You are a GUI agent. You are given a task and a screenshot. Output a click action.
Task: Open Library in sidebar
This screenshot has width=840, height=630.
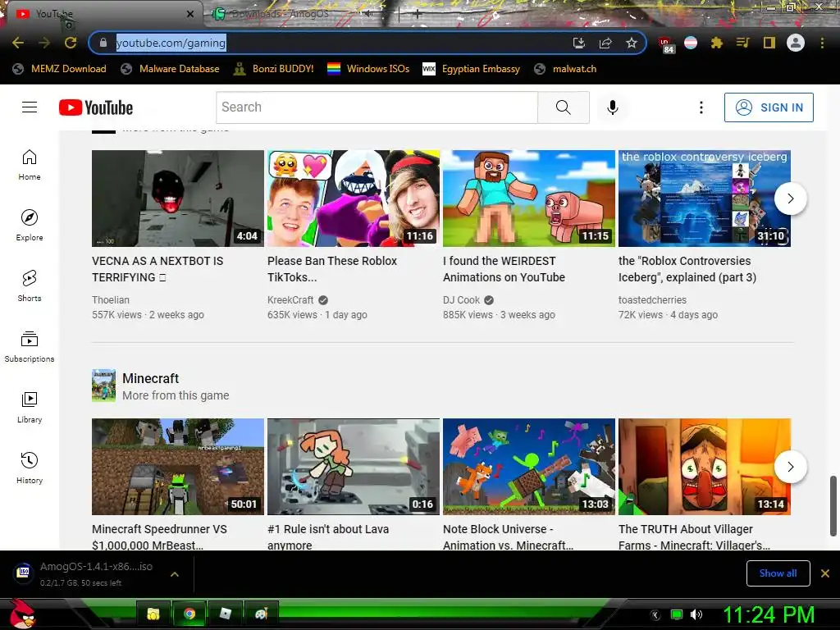tap(30, 407)
